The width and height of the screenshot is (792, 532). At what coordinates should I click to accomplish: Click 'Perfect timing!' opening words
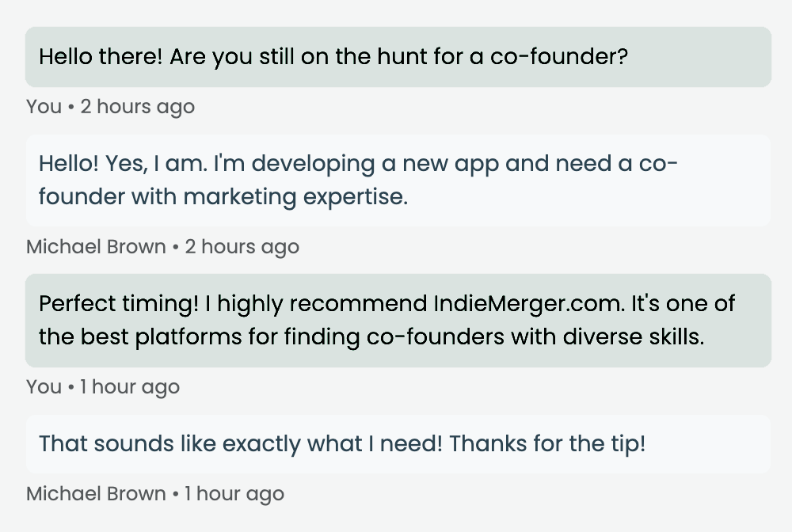pos(119,304)
